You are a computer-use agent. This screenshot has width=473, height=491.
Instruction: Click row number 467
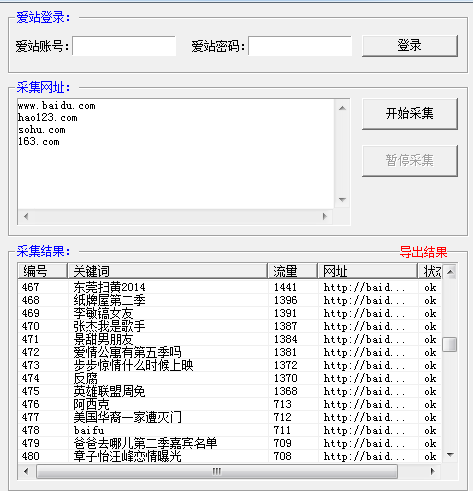tap(30, 287)
